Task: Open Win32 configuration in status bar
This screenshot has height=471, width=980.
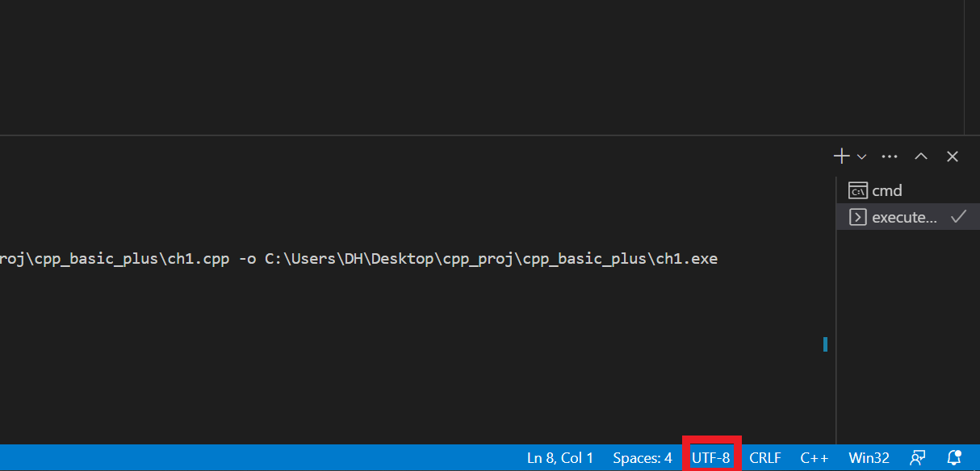Action: 869,458
